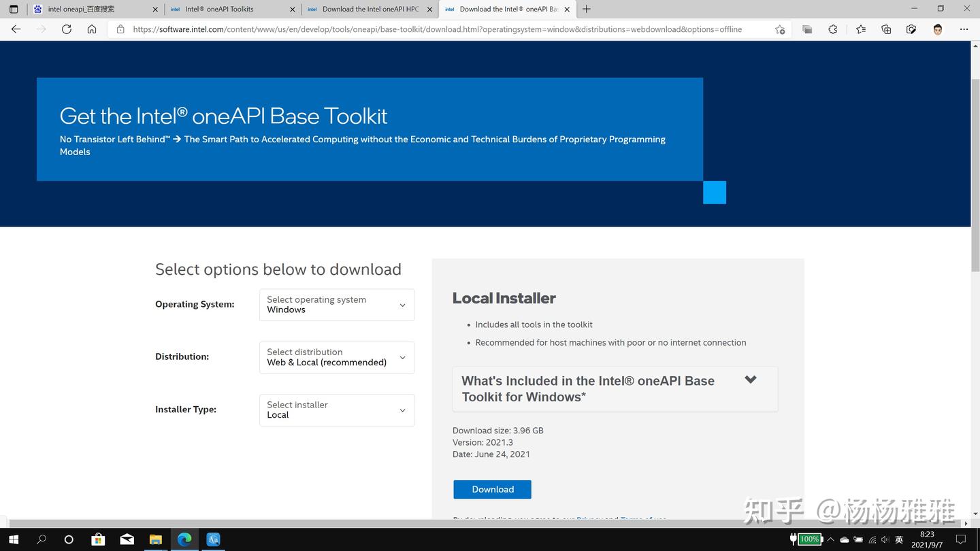980x551 pixels.
Task: Launch the Web capture tool
Action: 911,29
